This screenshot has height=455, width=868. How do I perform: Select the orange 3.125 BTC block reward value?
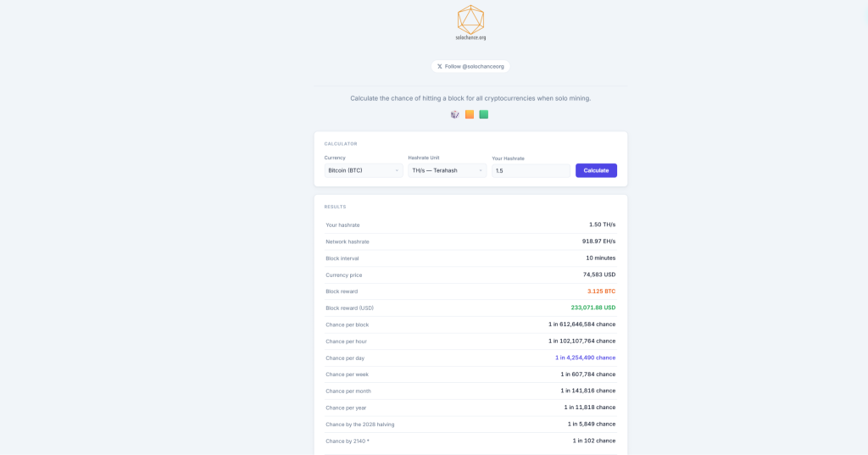tap(601, 291)
